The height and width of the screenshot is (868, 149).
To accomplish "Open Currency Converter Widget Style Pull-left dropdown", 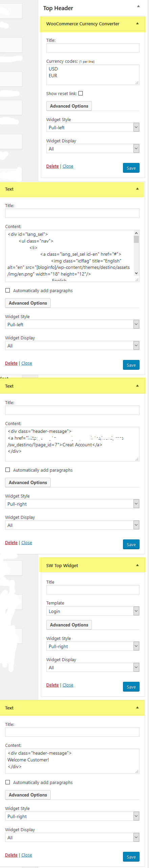I will click(93, 128).
